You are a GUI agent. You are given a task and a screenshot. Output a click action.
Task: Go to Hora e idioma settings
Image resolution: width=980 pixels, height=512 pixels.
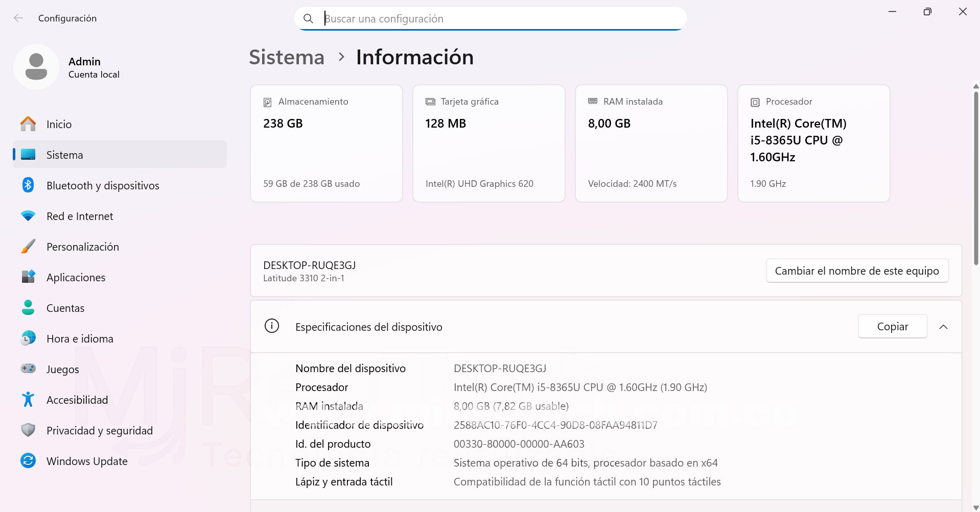tap(80, 339)
